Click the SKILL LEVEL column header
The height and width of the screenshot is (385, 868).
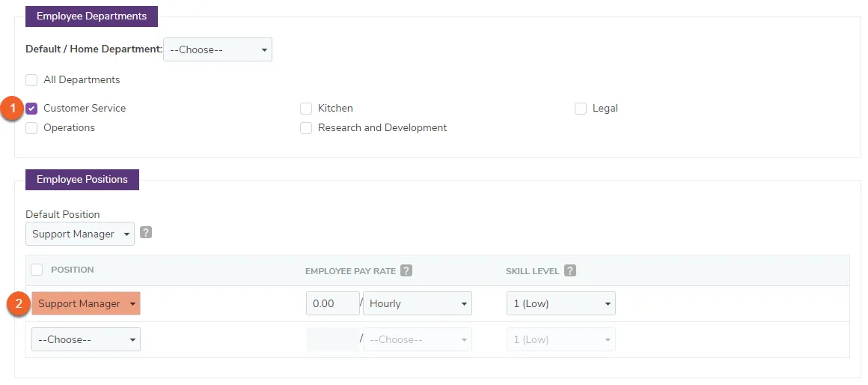pyautogui.click(x=533, y=271)
